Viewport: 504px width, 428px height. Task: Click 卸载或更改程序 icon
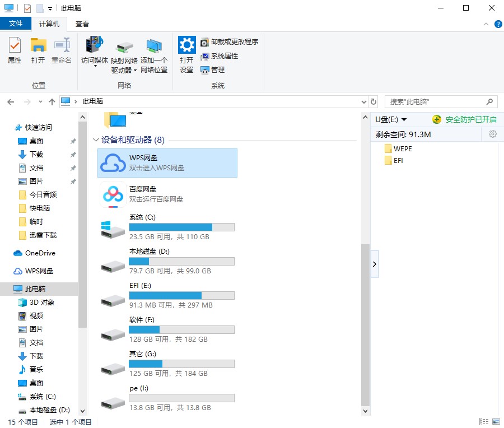pyautogui.click(x=223, y=41)
